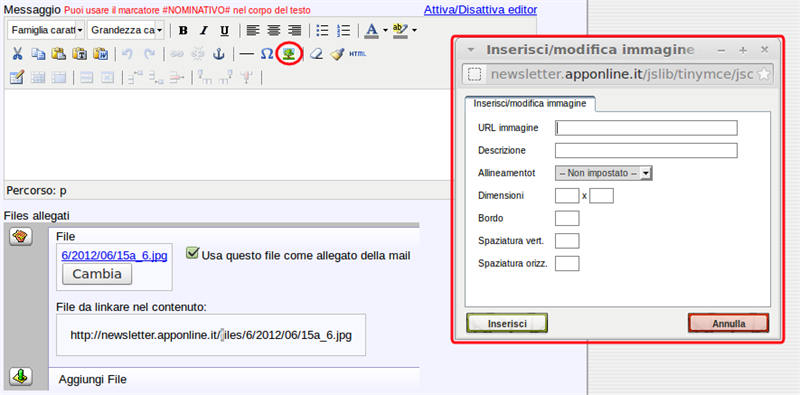Screen dimensions: 800x395
Task: Open the 6/2012/06/15a_6.jpg file link
Action: point(114,256)
